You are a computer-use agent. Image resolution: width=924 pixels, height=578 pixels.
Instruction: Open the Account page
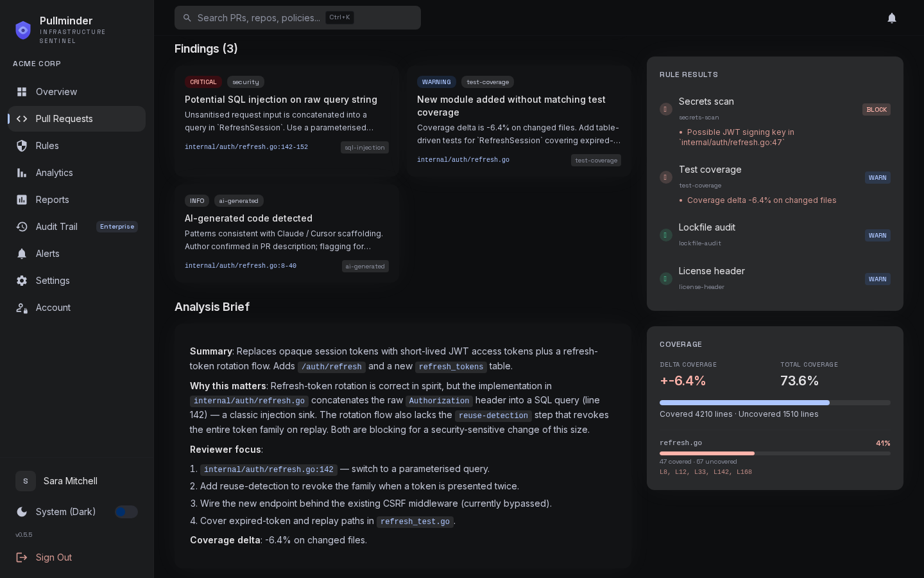[x=77, y=308]
